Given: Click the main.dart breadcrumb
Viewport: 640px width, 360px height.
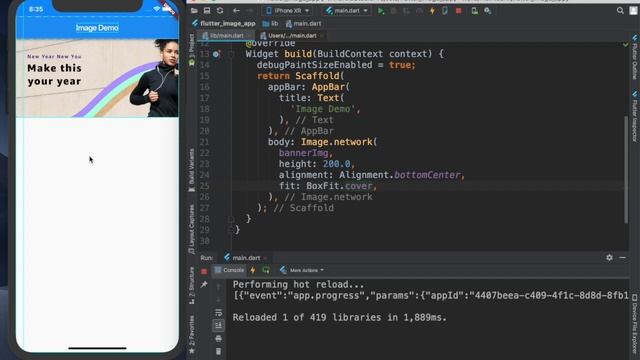Looking at the screenshot, I should [303, 24].
